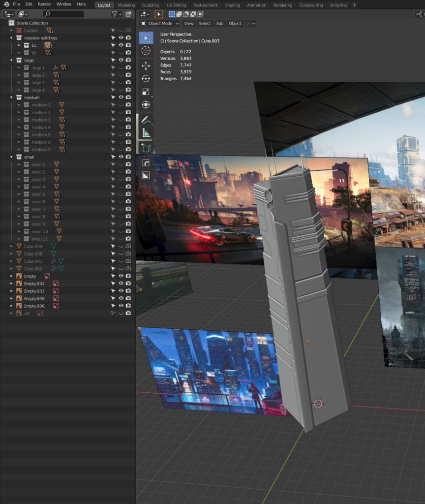
Task: Collapse the small collection
Action: pos(12,157)
